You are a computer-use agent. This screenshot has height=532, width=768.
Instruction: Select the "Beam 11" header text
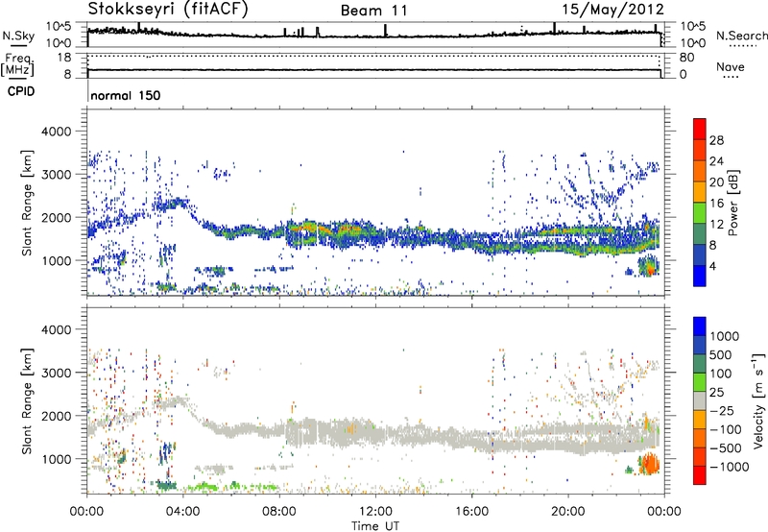point(373,11)
